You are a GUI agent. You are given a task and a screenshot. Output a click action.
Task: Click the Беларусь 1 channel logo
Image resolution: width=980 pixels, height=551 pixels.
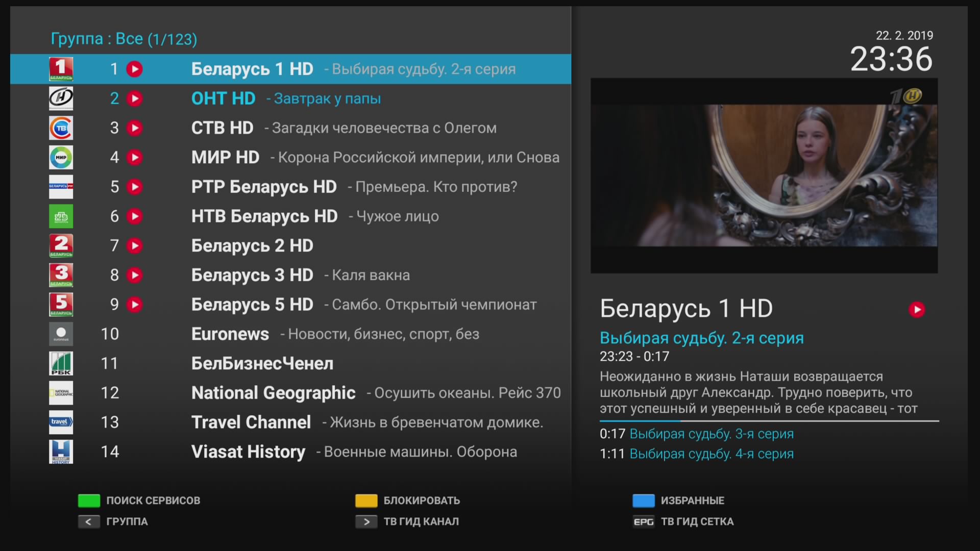click(61, 69)
